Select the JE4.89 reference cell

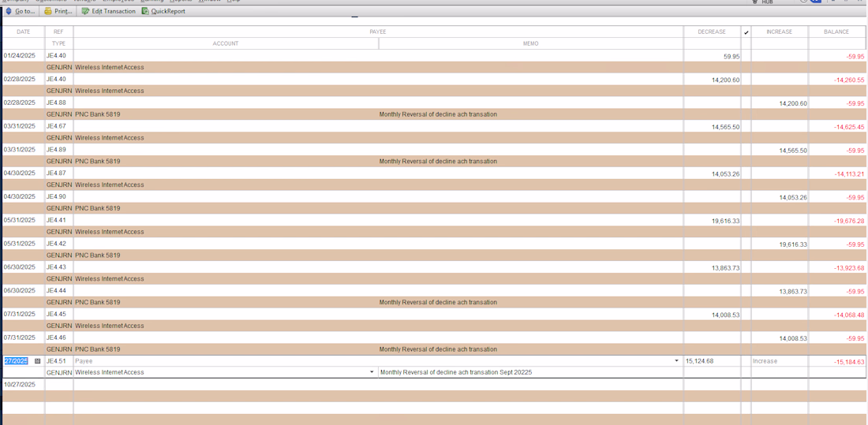point(56,149)
